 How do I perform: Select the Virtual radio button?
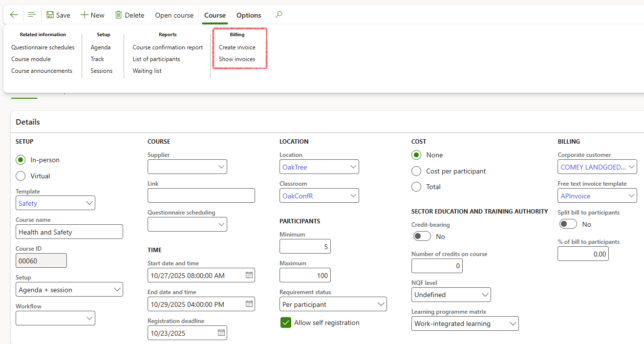(x=21, y=176)
